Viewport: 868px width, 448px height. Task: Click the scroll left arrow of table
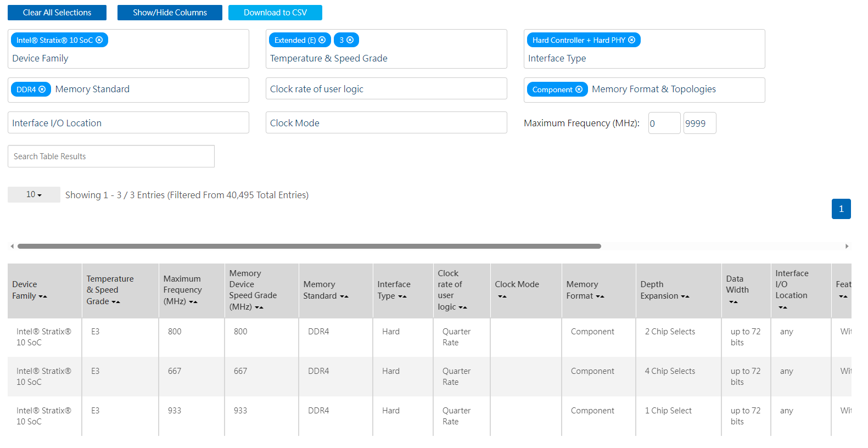tap(12, 247)
